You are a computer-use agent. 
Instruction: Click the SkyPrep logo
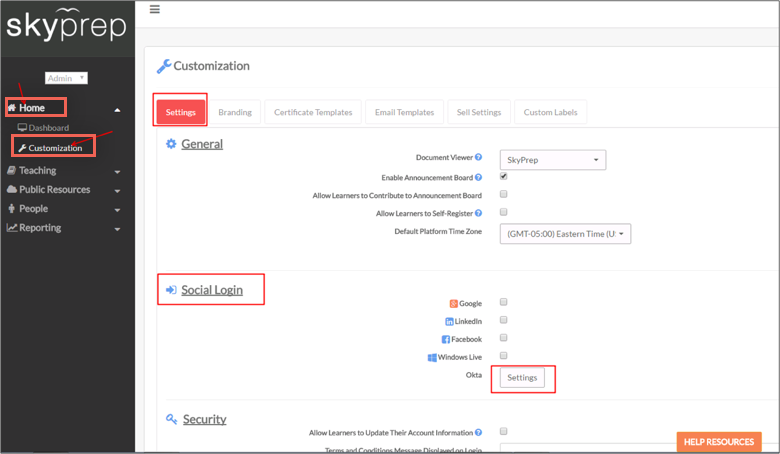pyautogui.click(x=66, y=25)
